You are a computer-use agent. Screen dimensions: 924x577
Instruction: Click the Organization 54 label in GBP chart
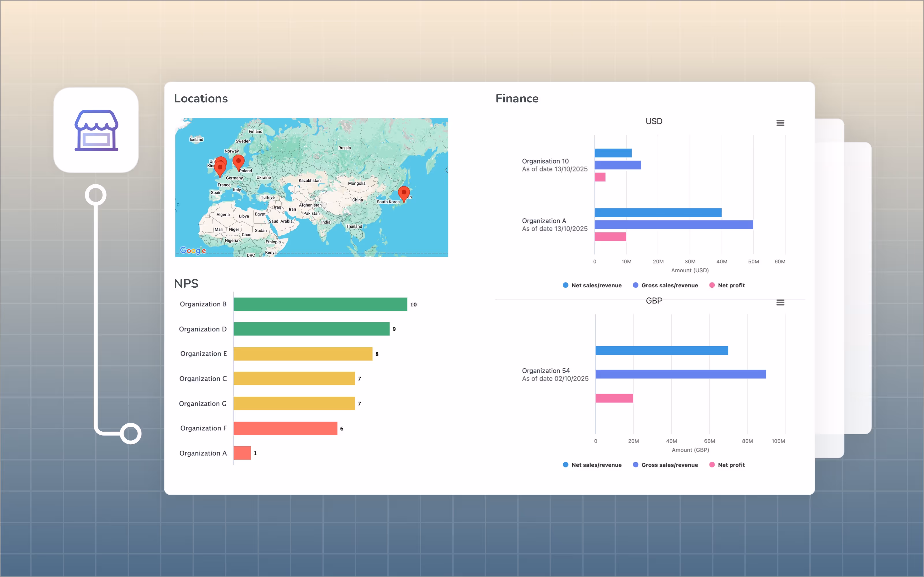[x=546, y=370]
